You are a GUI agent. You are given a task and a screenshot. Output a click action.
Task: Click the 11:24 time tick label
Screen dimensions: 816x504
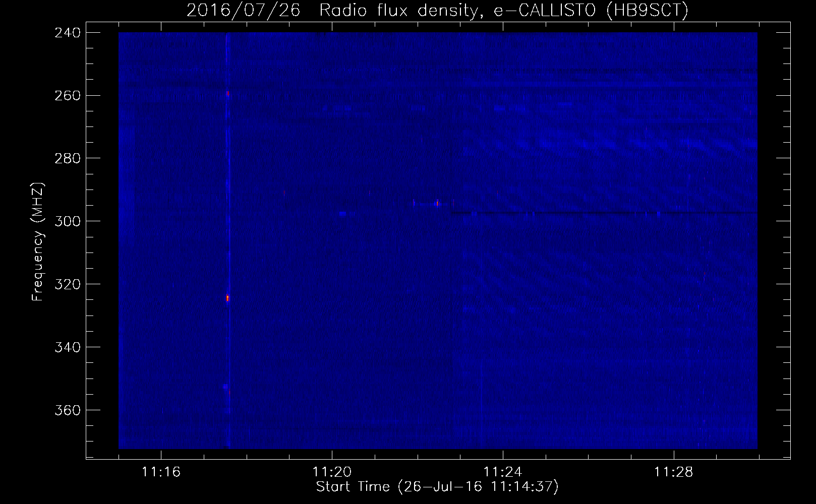pos(503,472)
